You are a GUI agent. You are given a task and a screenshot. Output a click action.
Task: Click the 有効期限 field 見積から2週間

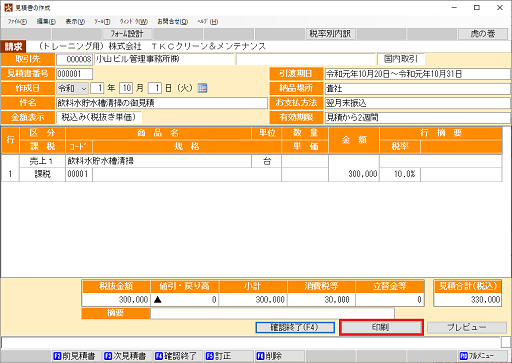click(418, 117)
